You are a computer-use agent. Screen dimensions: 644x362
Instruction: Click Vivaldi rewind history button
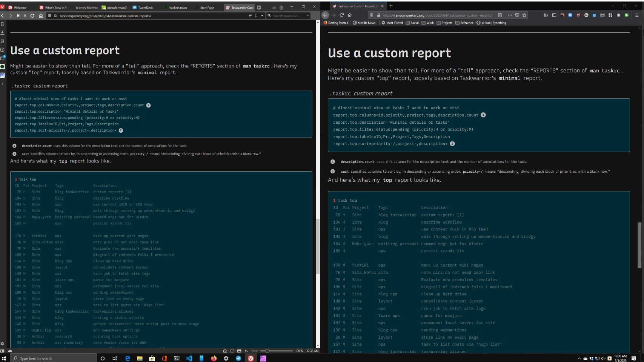(18, 15)
